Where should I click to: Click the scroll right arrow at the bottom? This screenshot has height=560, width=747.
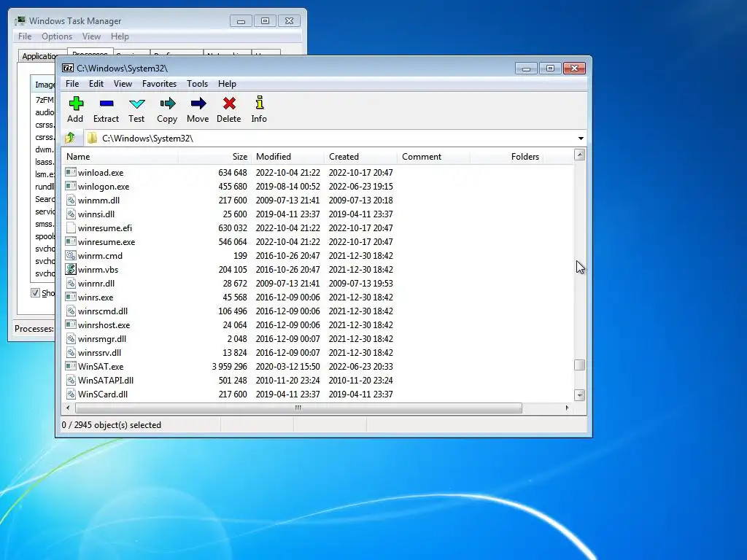click(567, 408)
